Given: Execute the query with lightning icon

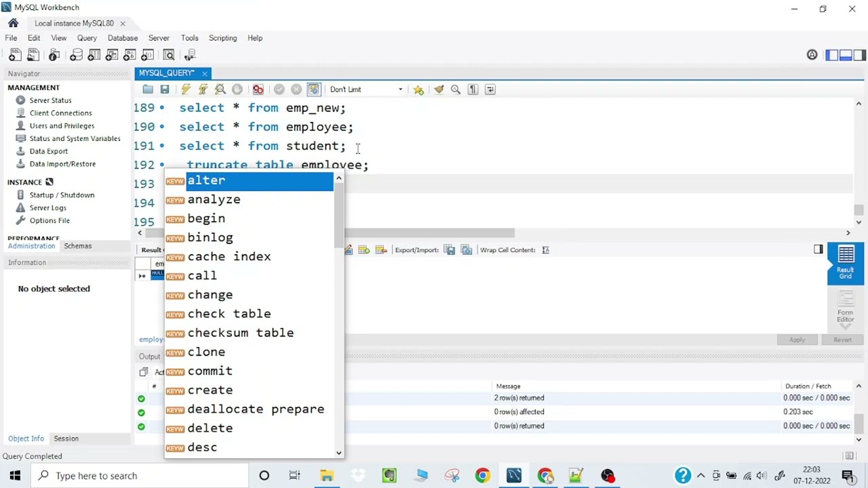Looking at the screenshot, I should (186, 89).
